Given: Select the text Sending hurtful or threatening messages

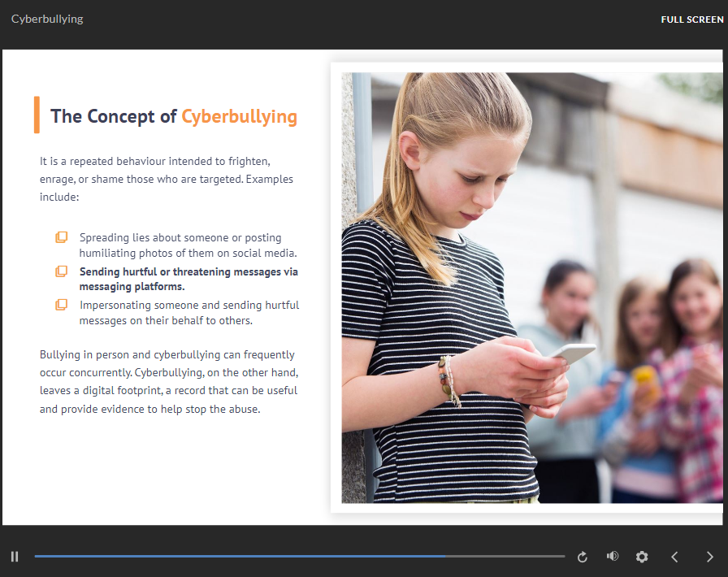Looking at the screenshot, I should pos(188,279).
